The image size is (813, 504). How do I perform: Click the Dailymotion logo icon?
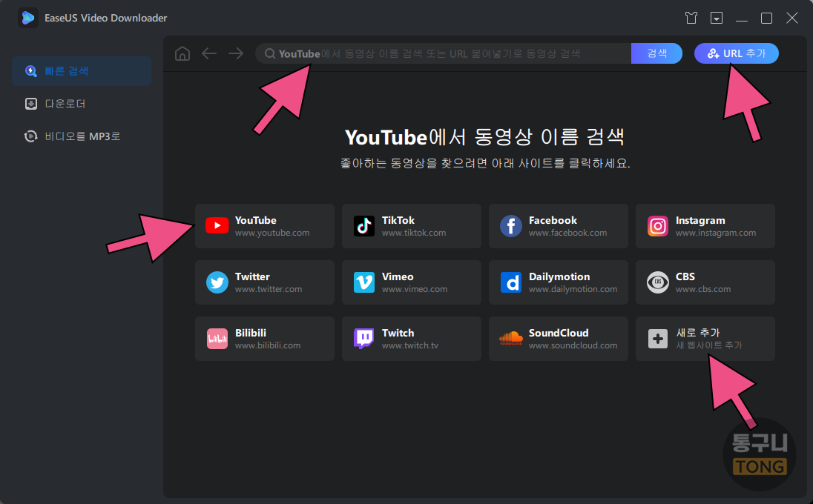click(x=510, y=282)
